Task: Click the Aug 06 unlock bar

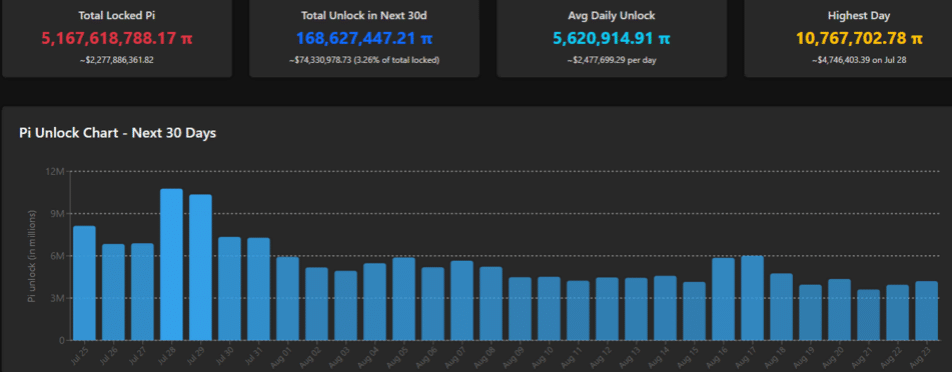Action: tap(433, 303)
